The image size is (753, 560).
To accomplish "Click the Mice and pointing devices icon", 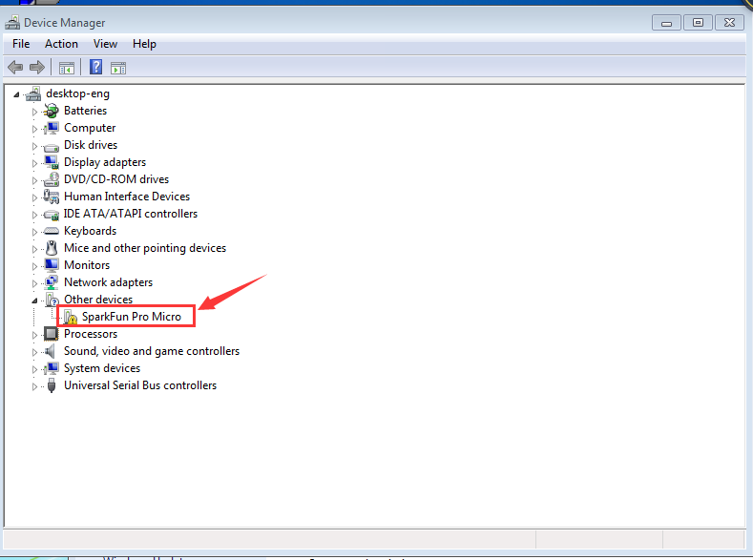I will point(52,248).
